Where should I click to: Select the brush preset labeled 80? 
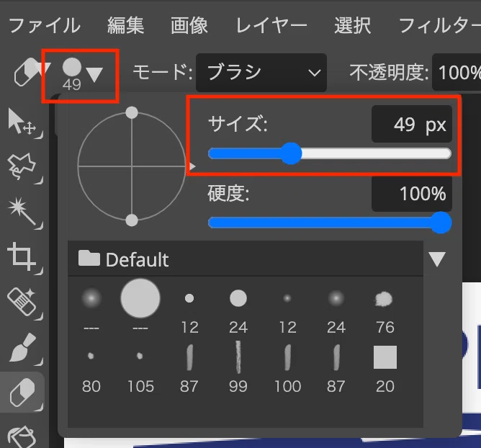pyautogui.click(x=91, y=372)
